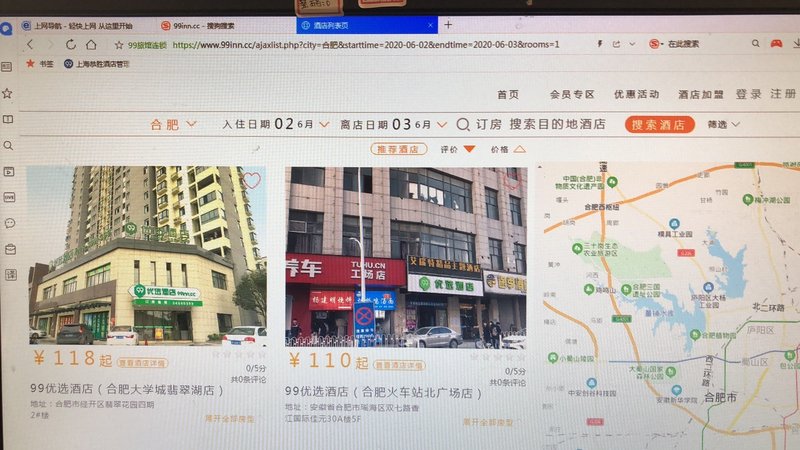This screenshot has height=450, width=800.
Task: Click the browser refresh icon
Action: click(71, 45)
